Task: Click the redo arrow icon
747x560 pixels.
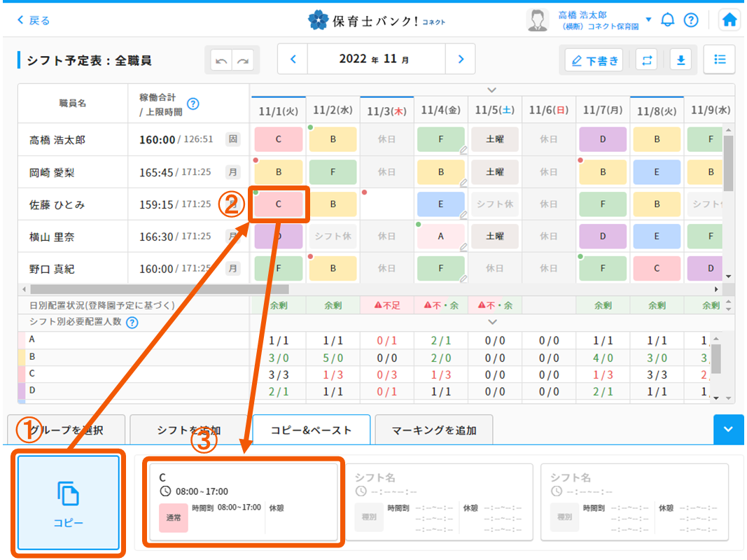Action: pyautogui.click(x=243, y=60)
